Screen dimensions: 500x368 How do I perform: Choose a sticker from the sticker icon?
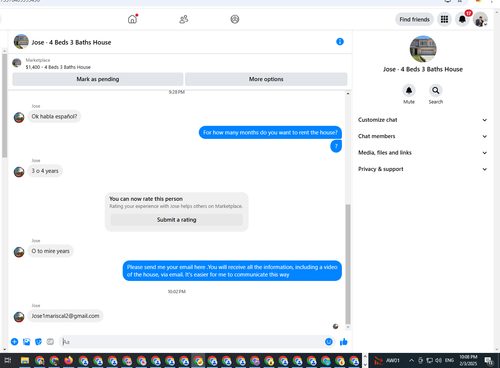(38, 341)
